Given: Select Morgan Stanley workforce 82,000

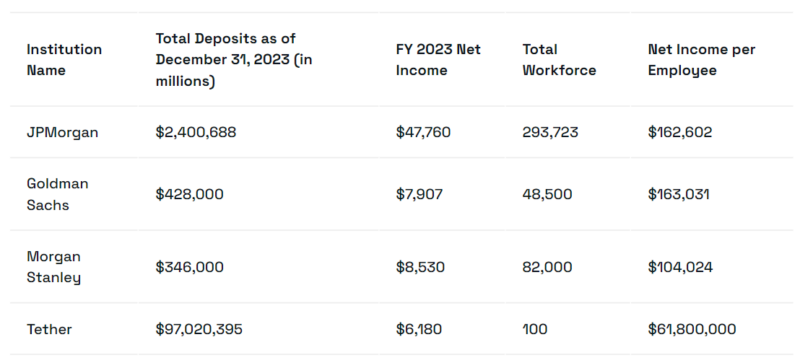Looking at the screenshot, I should (x=547, y=267).
